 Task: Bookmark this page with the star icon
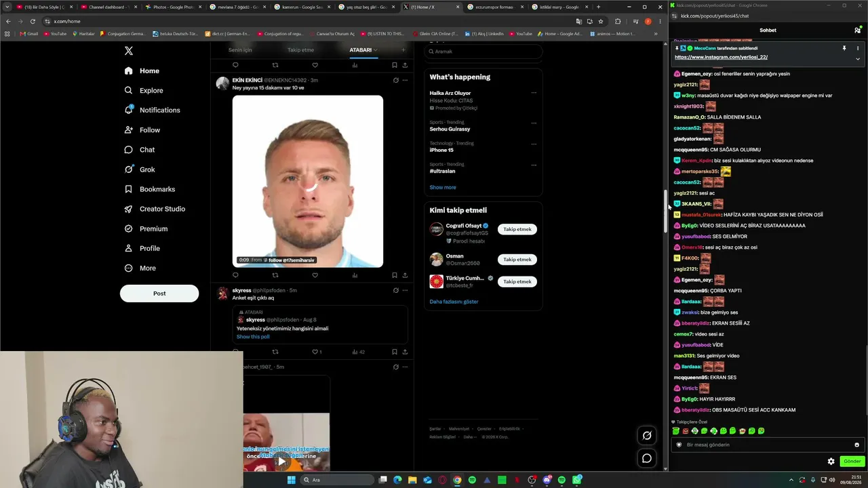[x=601, y=21]
